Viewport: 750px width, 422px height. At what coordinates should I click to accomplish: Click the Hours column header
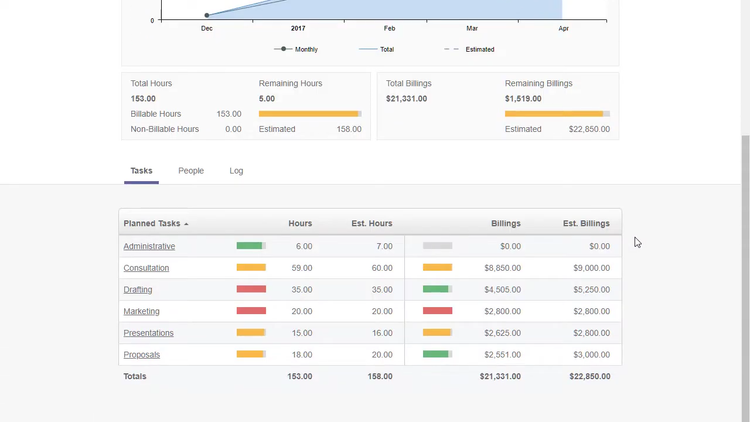[300, 223]
